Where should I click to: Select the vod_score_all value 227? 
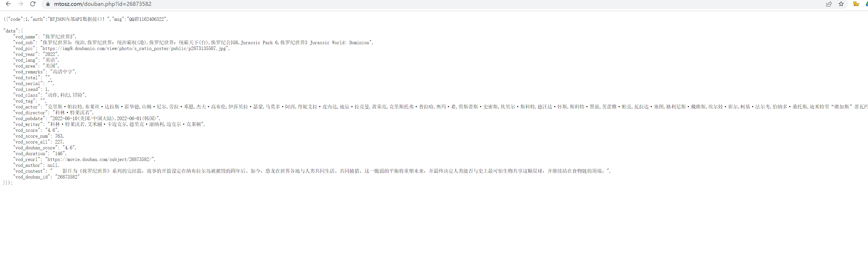tap(59, 142)
